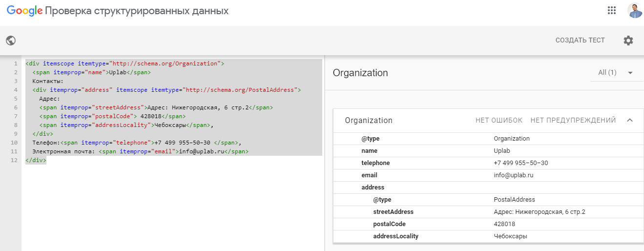Click the addressLocality result row

point(488,236)
